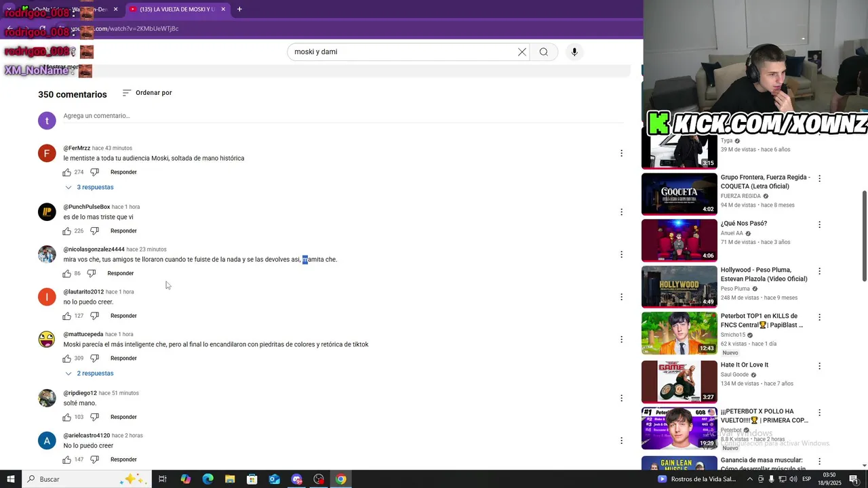Like @arielcastro4120's comment

pos(66,460)
